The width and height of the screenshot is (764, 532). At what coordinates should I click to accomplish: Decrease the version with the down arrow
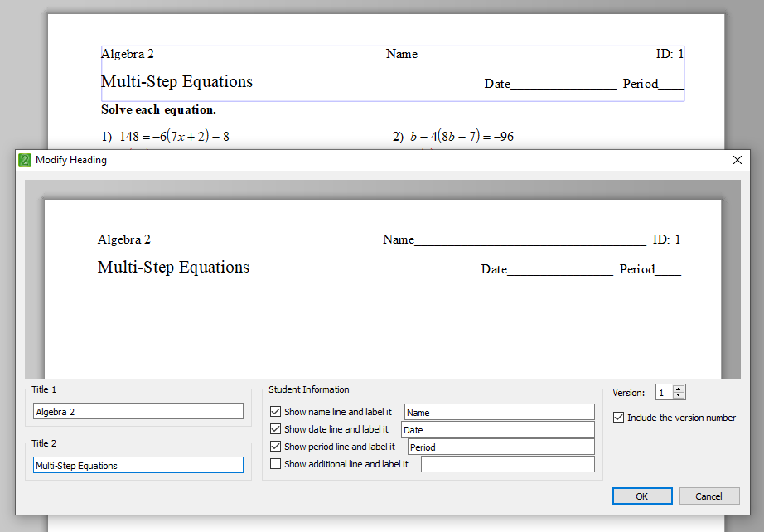pyautogui.click(x=679, y=396)
